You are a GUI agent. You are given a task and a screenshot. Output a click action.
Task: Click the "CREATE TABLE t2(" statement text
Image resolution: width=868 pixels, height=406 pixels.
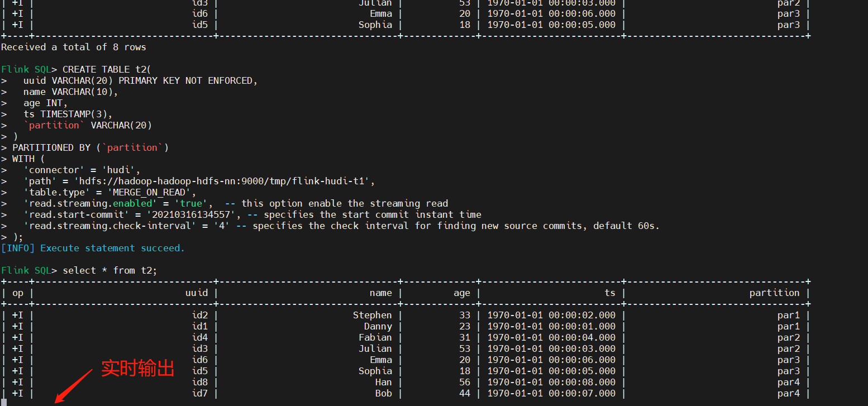[107, 69]
